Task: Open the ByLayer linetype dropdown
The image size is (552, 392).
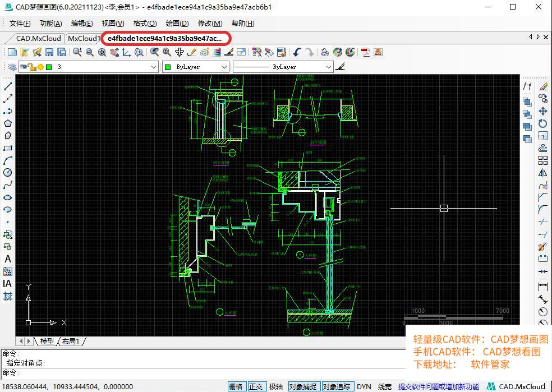Action: point(329,67)
